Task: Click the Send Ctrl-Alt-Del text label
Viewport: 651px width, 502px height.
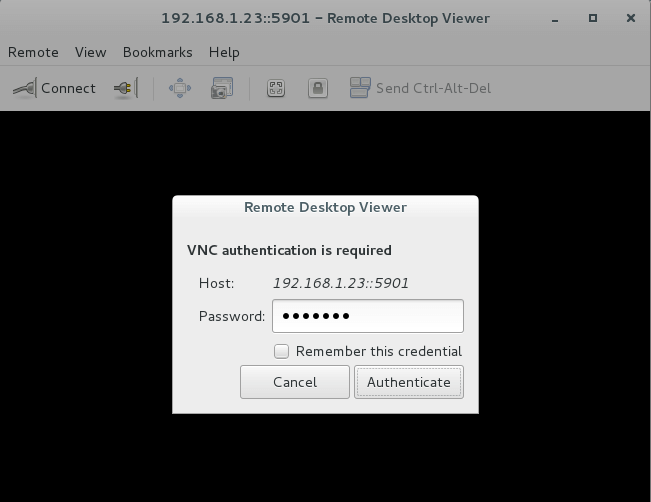Action: click(x=433, y=88)
